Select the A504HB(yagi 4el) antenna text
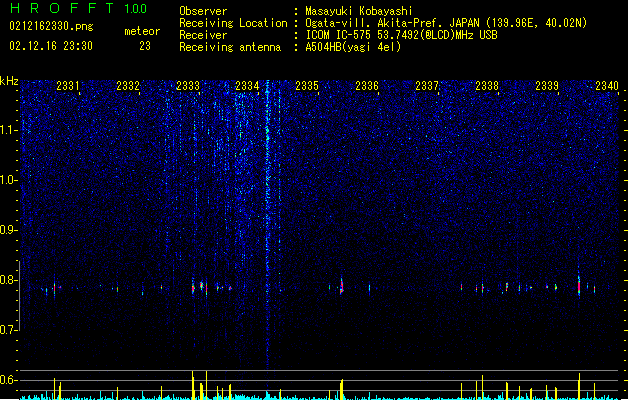 pos(353,47)
